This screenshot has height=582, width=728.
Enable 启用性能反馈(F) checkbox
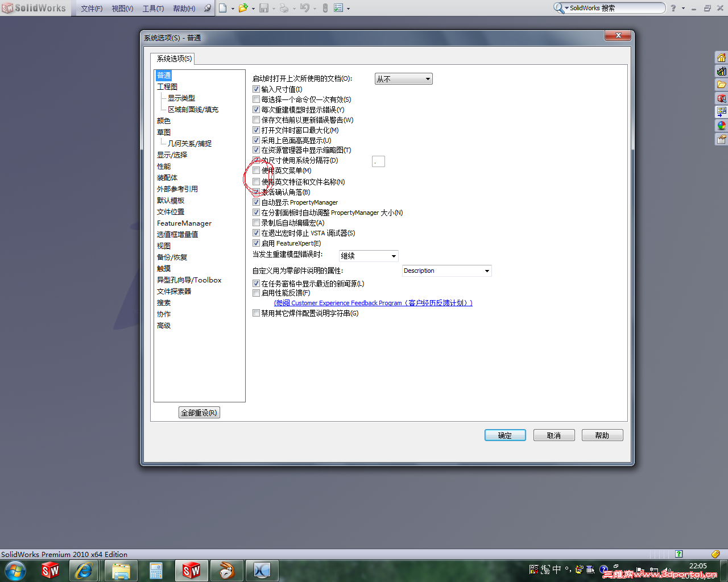pyautogui.click(x=256, y=293)
